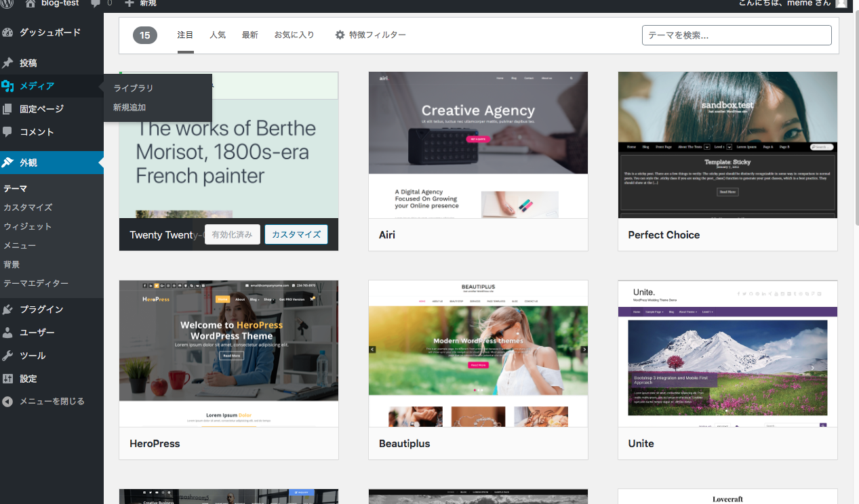Click the user avatar beside meme
859x504 pixels.
pyautogui.click(x=841, y=3)
